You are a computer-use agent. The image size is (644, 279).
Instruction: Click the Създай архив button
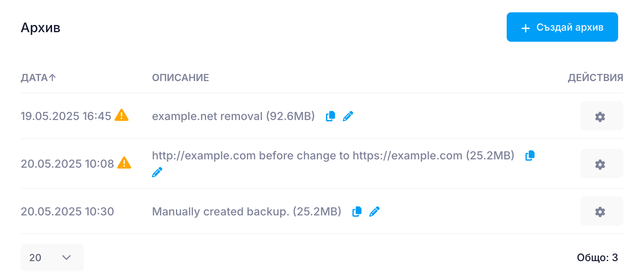pos(562,27)
